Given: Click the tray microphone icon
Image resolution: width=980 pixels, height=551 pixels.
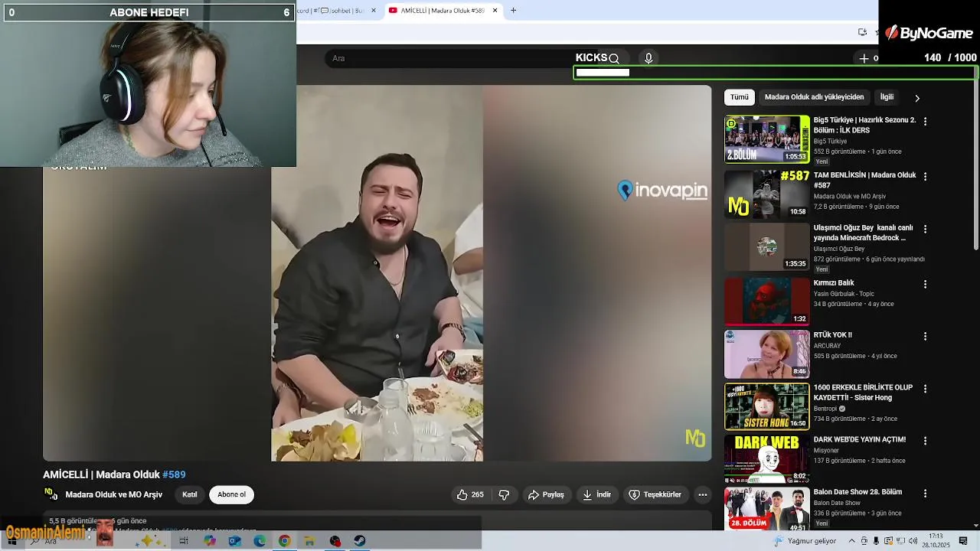Looking at the screenshot, I should point(876,541).
